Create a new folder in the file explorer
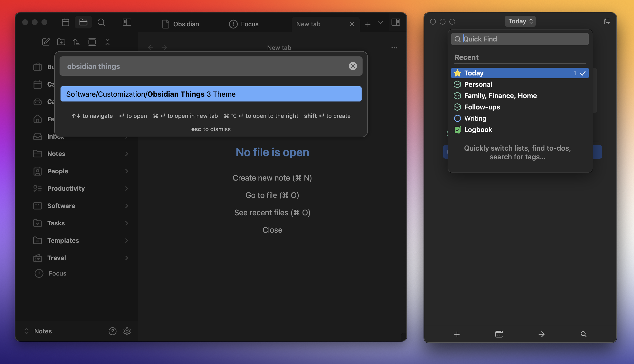The image size is (634, 364). click(61, 42)
